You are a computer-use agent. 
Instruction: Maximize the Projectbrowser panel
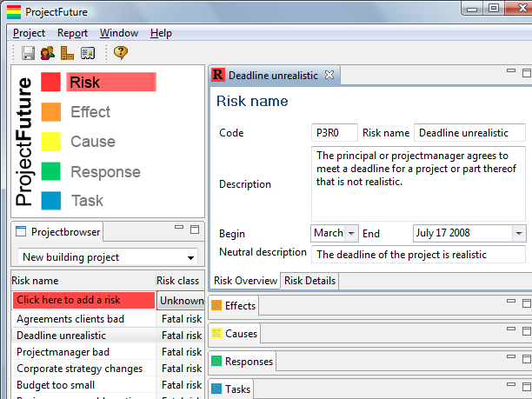click(195, 229)
